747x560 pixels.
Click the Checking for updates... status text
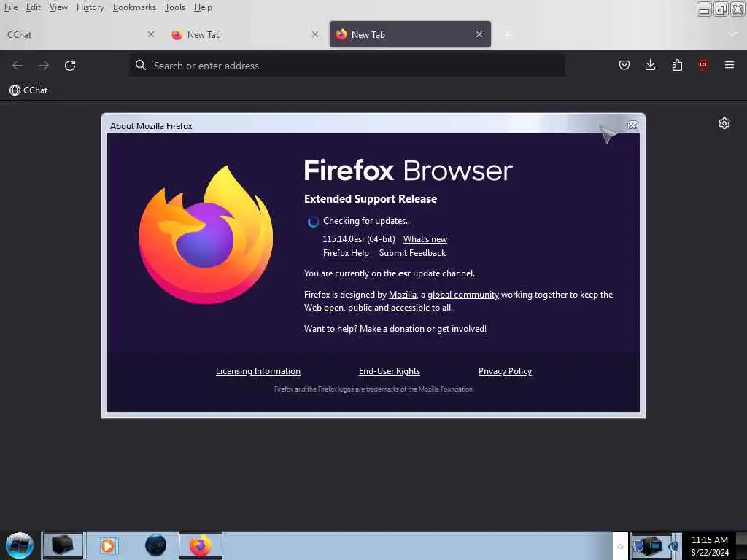368,221
